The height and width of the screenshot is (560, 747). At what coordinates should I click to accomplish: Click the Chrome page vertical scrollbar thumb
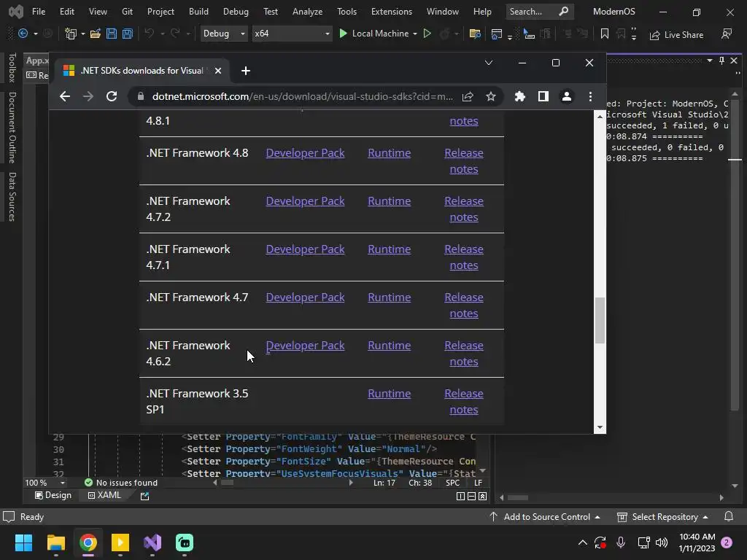pos(600,320)
